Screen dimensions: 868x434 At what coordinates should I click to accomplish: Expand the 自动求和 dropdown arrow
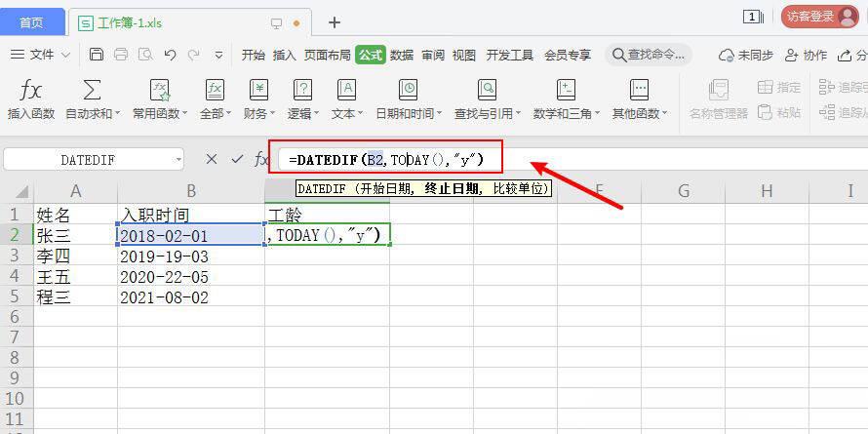pos(117,114)
